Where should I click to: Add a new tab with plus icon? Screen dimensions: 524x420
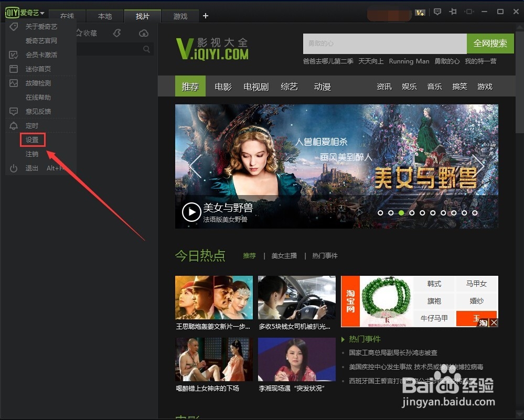206,16
